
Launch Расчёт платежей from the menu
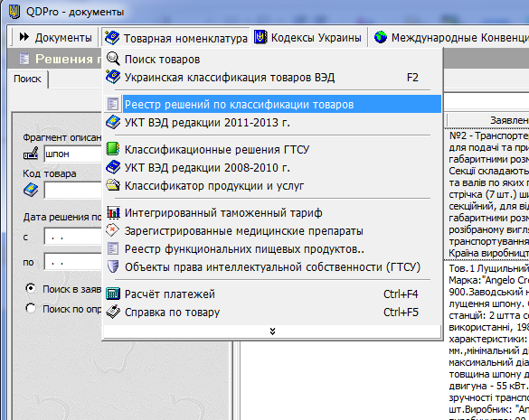pos(272,294)
